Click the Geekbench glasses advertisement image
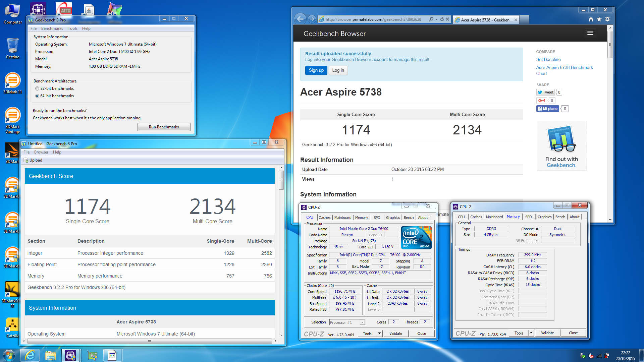 561,146
